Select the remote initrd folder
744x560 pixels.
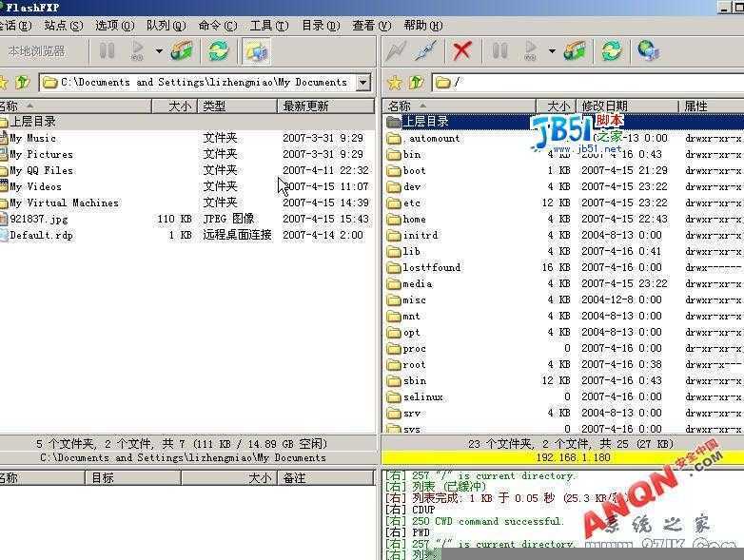tap(420, 235)
